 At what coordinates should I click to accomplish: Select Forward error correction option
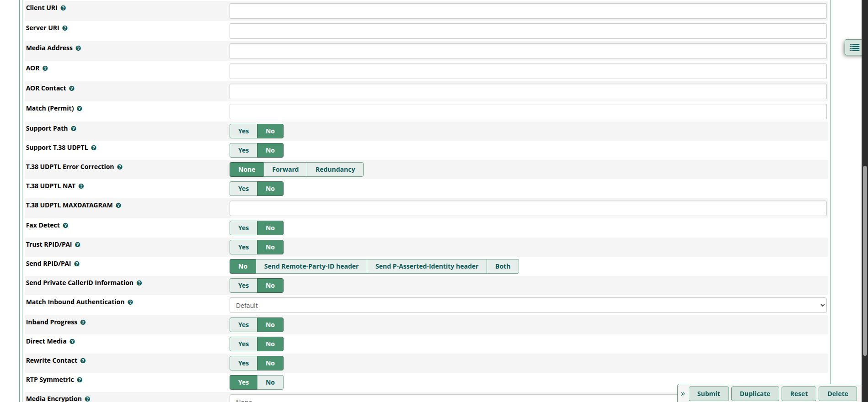[x=285, y=169]
